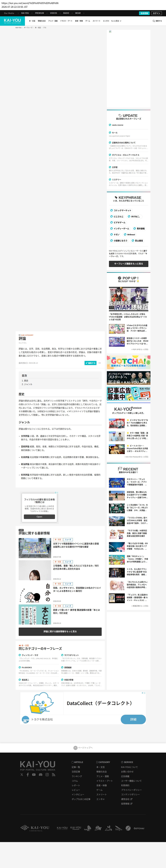
Task: Open the YouTube icon in footer
Action: pos(34,775)
